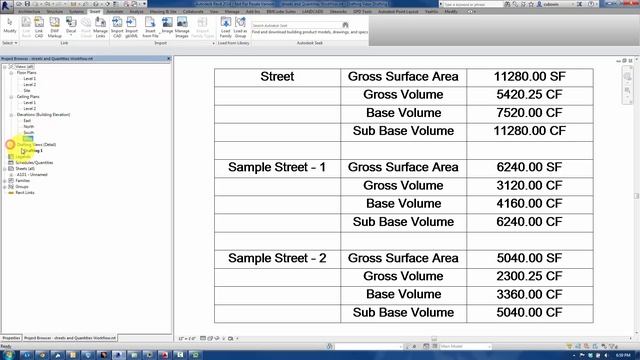Switch to the Massing & Site tab
The width and height of the screenshot is (640, 360).
pyautogui.click(x=163, y=12)
